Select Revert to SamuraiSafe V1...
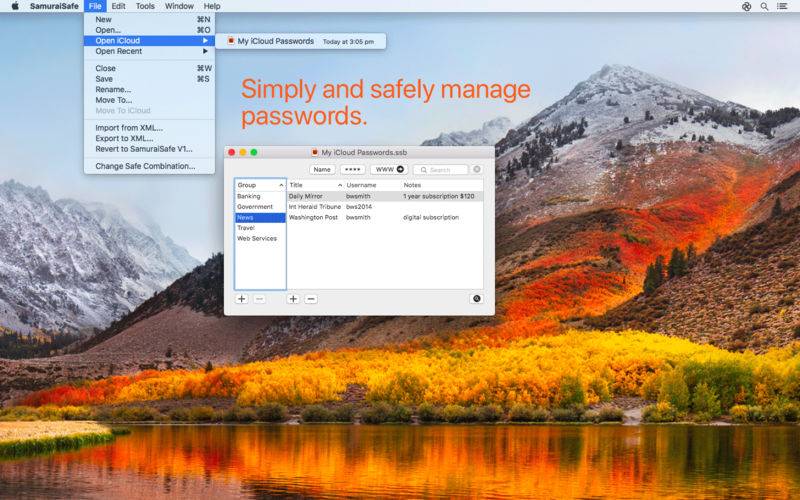Screen dimensions: 800x500 coord(149,149)
